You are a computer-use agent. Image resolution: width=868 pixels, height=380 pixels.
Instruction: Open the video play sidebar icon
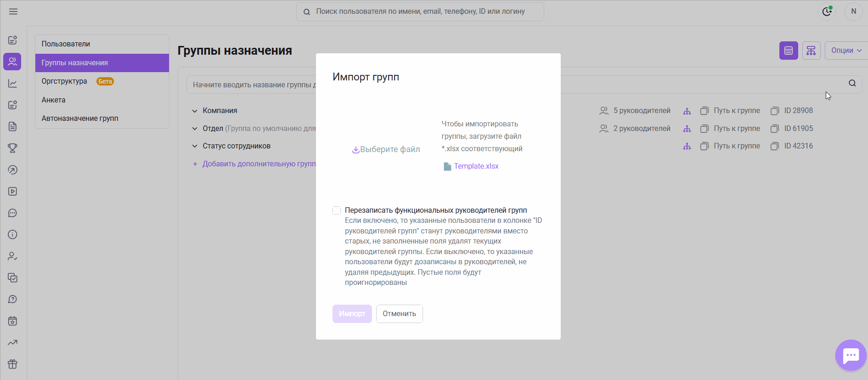12,191
